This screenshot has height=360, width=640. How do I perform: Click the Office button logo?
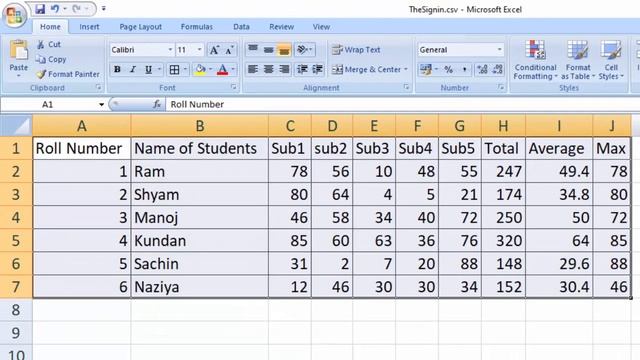[15, 16]
